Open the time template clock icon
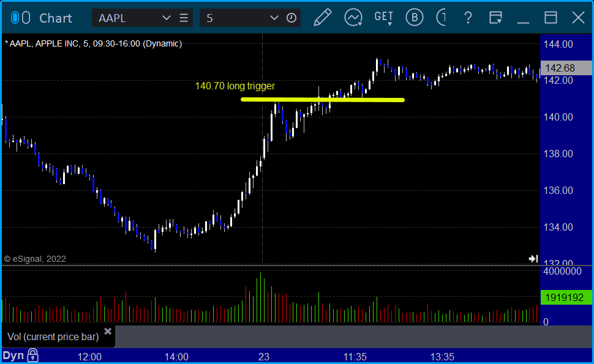Viewport: 594px width, 364px height. pos(291,18)
